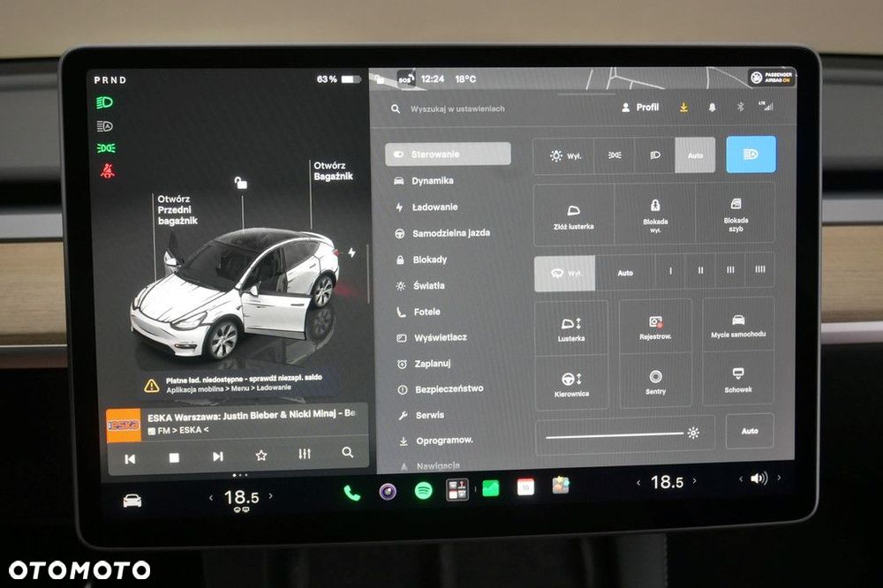
Task: Open the charge port lightning icon
Action: 351,253
